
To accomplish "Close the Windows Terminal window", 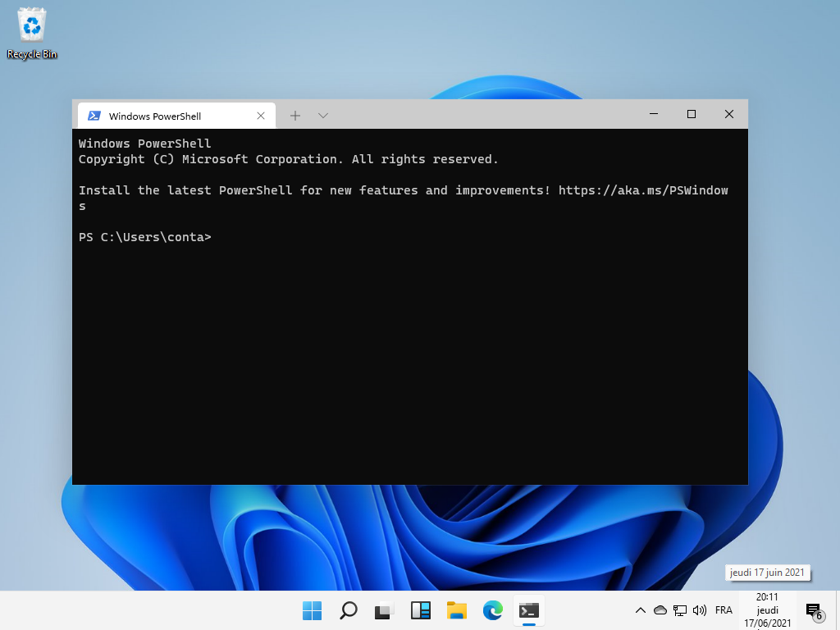I will [729, 114].
